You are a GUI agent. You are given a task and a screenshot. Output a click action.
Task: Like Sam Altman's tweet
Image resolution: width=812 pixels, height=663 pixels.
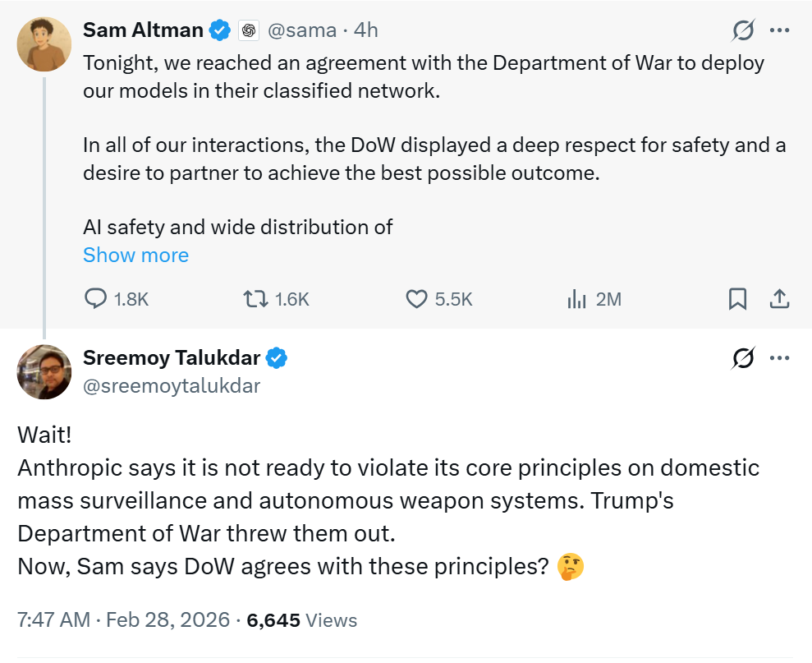tap(415, 299)
